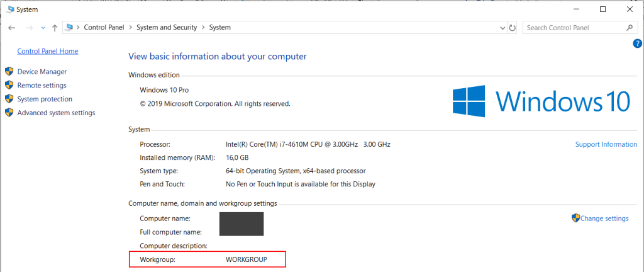Viewport: 644px width, 272px height.
Task: Click the forward navigation arrow
Action: click(29, 28)
